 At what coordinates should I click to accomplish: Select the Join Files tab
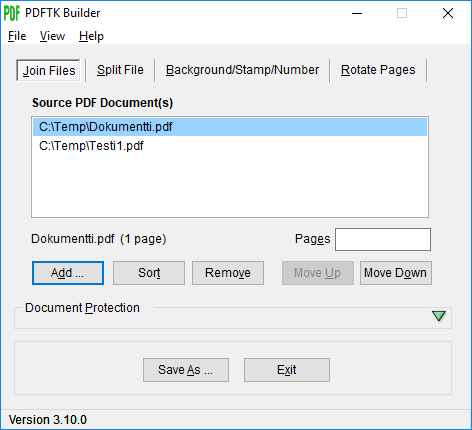pyautogui.click(x=49, y=70)
